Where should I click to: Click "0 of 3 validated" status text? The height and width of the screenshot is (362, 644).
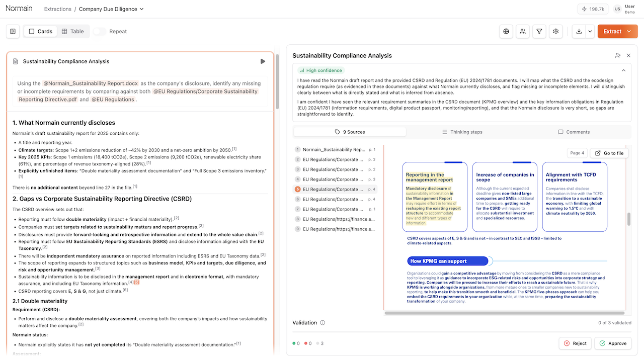(615, 323)
